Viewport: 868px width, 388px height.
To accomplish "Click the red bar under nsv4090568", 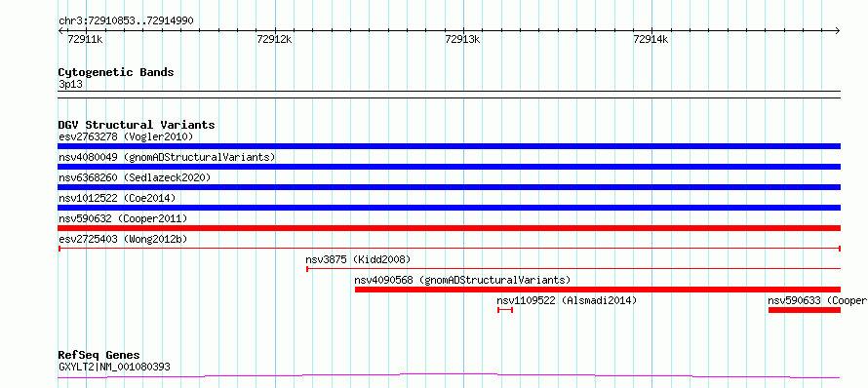I will pos(597,290).
